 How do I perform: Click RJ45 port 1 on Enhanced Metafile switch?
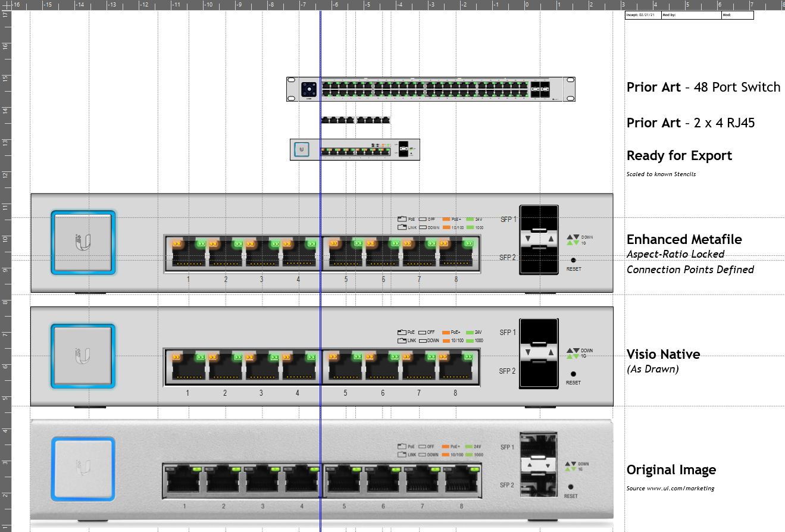188,255
